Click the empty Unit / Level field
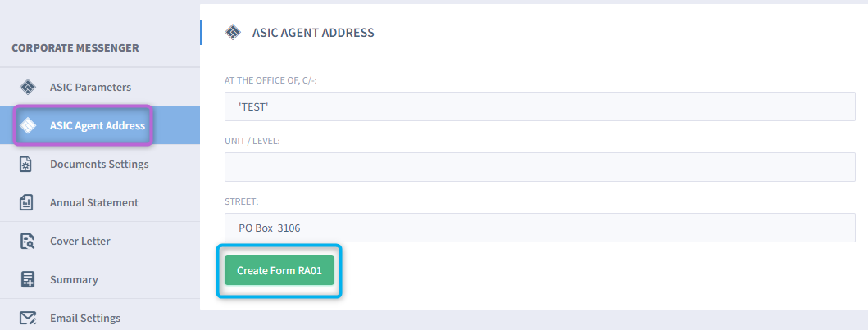Image resolution: width=868 pixels, height=330 pixels. (x=539, y=167)
